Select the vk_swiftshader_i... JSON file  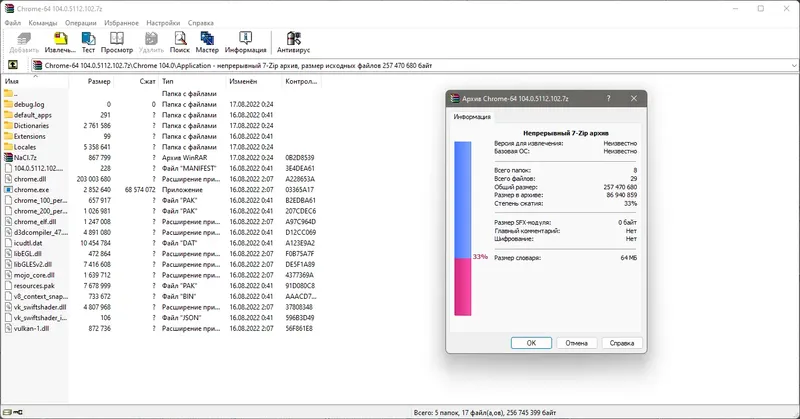click(x=160, y=317)
